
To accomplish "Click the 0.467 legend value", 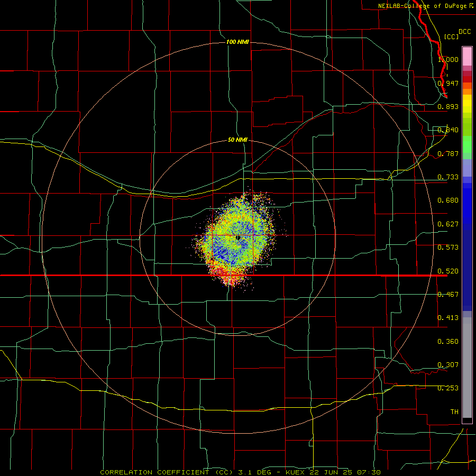I will click(x=448, y=295).
